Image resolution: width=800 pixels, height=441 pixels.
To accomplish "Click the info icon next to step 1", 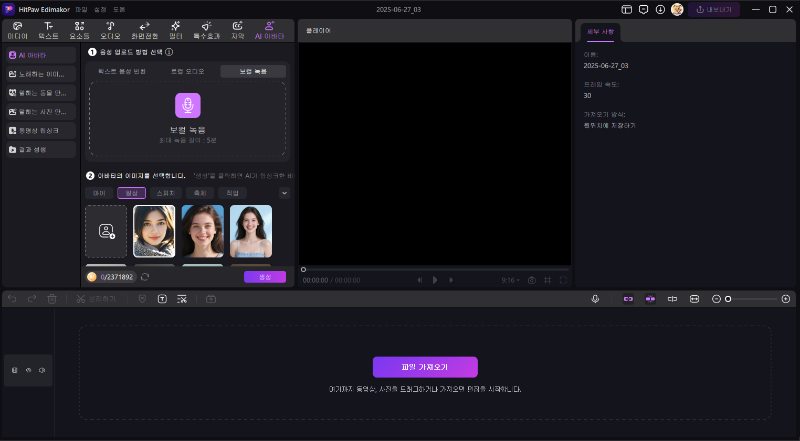I will coord(169,52).
